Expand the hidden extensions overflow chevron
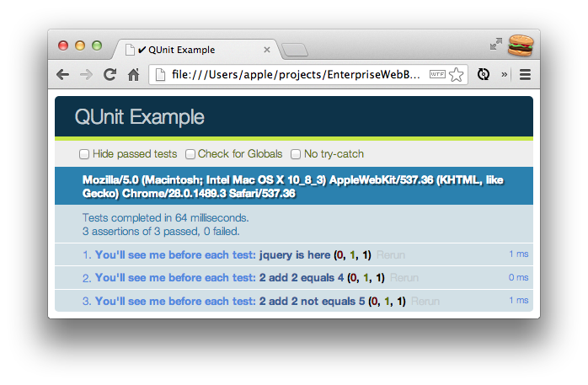Image resolution: width=588 pixels, height=385 pixels. [x=505, y=75]
